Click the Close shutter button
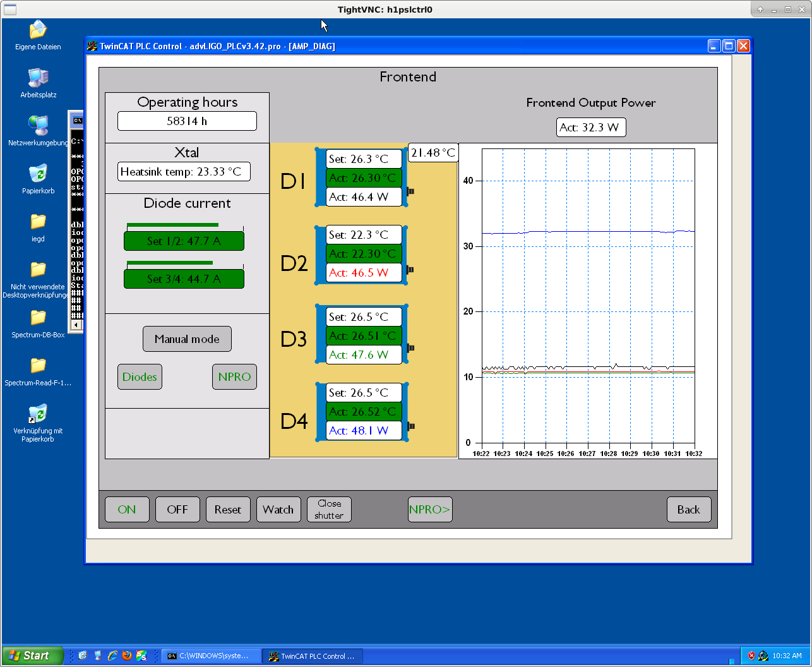The width and height of the screenshot is (812, 667). (x=329, y=510)
